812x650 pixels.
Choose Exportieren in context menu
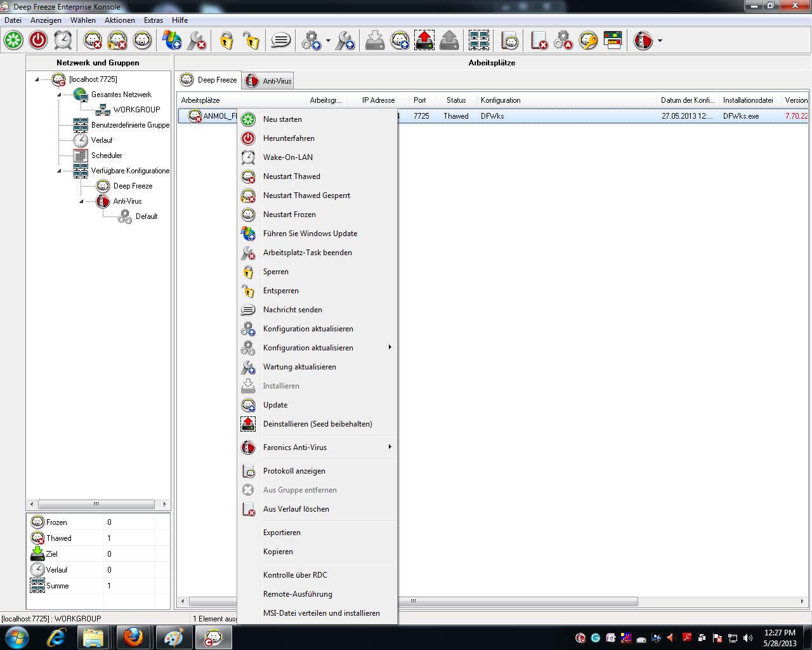[x=317, y=533]
